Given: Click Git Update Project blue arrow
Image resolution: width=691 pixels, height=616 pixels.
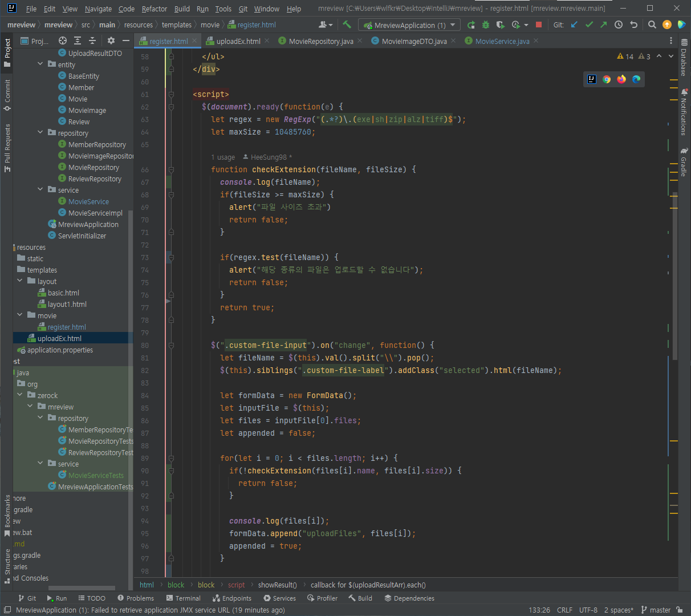Looking at the screenshot, I should click(574, 25).
